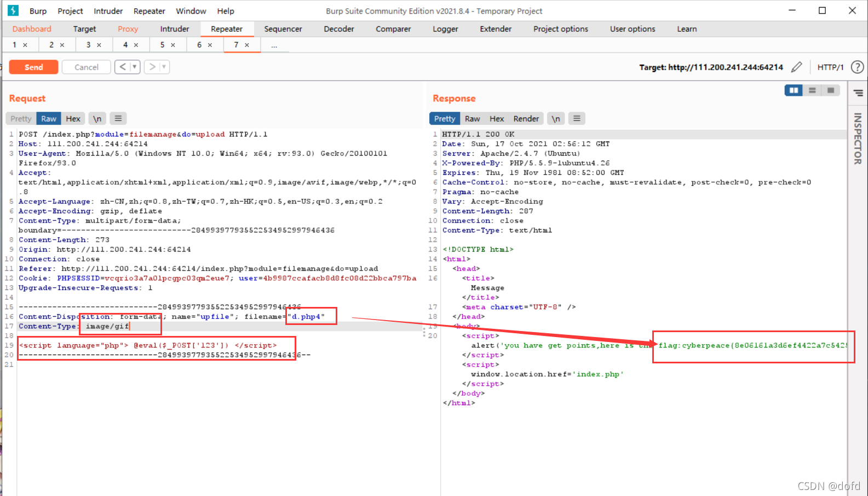Open the Burp menu

(x=38, y=11)
